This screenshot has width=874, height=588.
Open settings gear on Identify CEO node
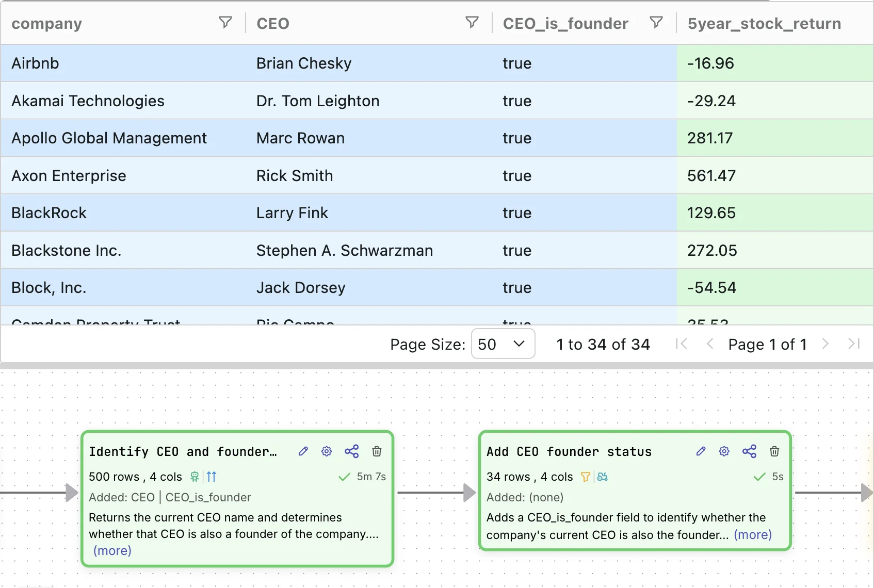327,451
